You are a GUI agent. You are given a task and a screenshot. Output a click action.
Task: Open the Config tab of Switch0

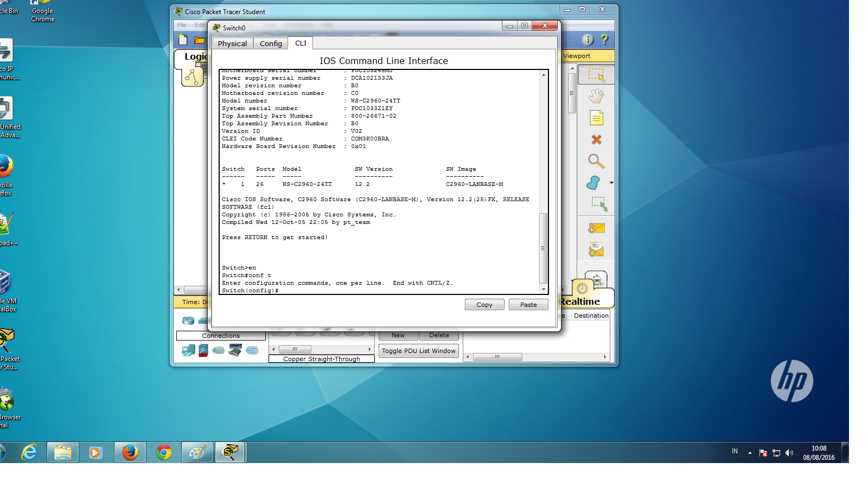point(271,43)
